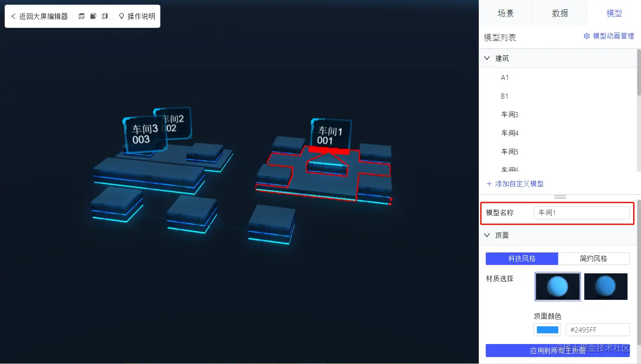The height and width of the screenshot is (364, 641).
Task: Edit the #2495FF hex color field
Action: [x=597, y=330]
